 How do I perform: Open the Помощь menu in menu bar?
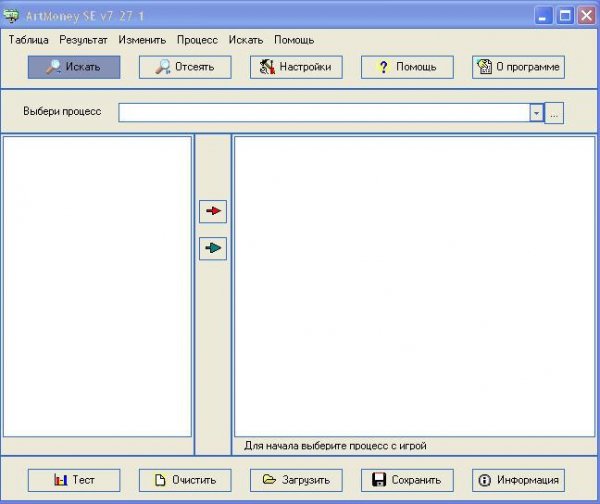click(294, 40)
